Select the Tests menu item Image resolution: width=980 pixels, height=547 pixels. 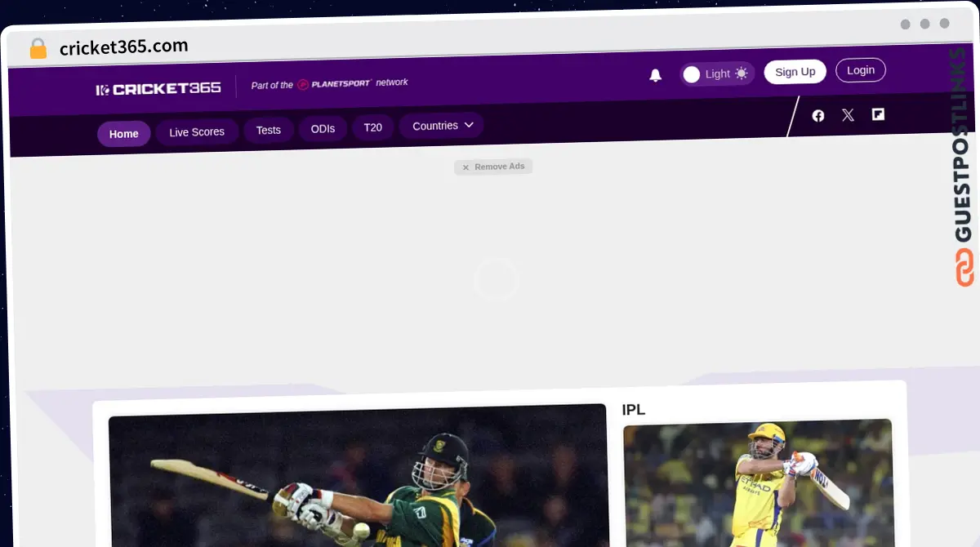[x=269, y=131]
